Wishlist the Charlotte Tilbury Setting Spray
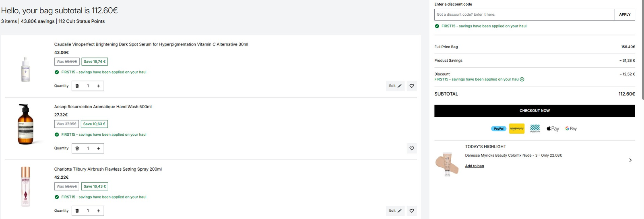The image size is (644, 219). (x=412, y=211)
